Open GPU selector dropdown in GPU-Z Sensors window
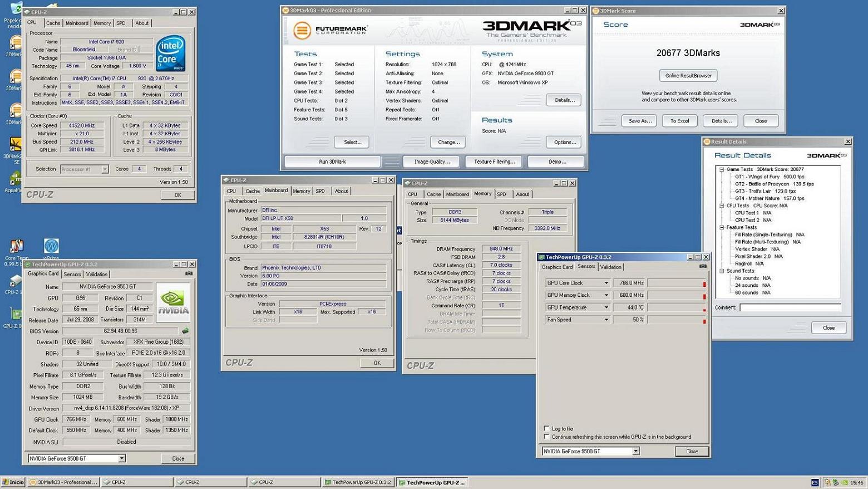The image size is (868, 489). 635,451
